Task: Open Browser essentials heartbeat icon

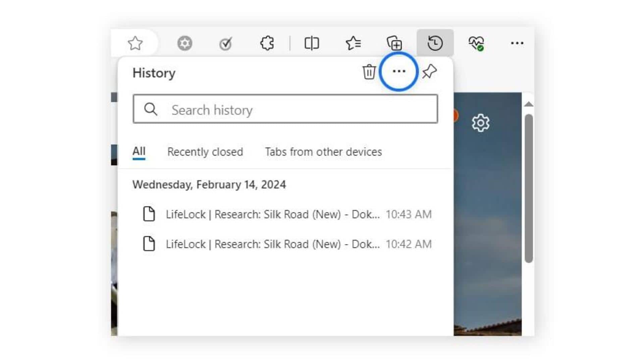Action: coord(476,43)
